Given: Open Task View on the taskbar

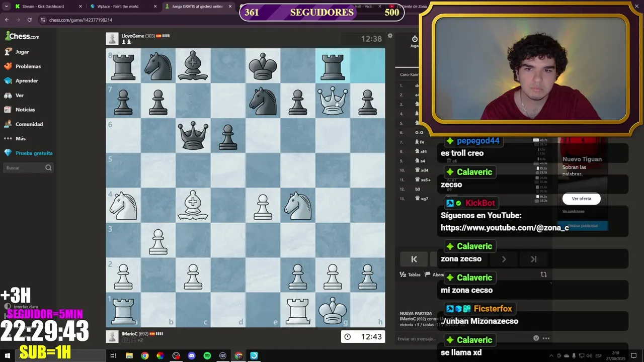Looking at the screenshot, I should click(113, 355).
